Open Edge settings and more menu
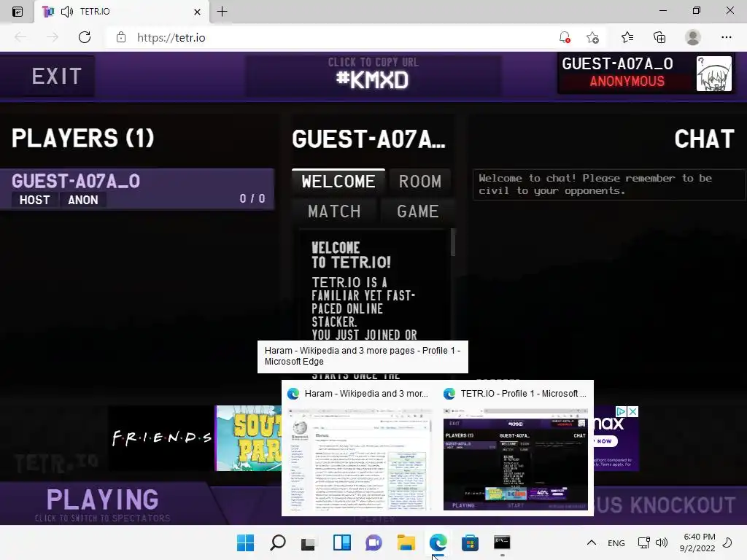Screen dimensions: 747x560 [726, 38]
